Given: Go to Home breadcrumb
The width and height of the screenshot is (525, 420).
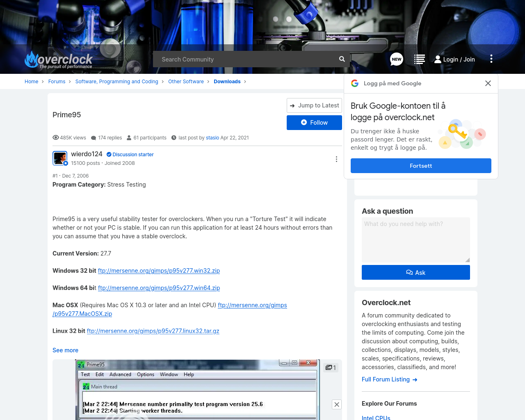Looking at the screenshot, I should [31, 82].
